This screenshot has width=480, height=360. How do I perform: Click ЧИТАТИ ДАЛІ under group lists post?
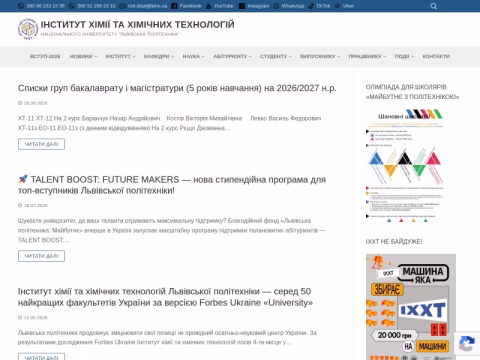pos(41,144)
